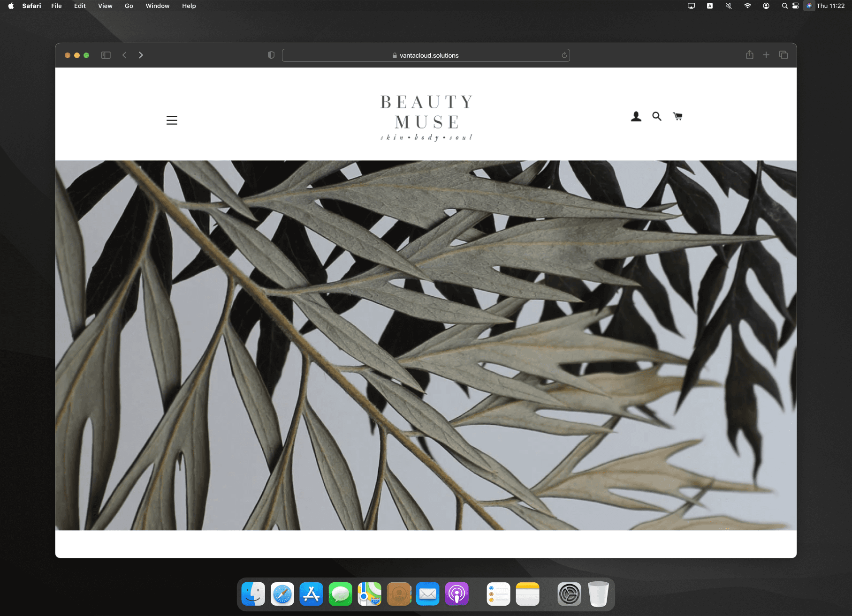Go back to the previous page
This screenshot has width=852, height=616.
pos(125,55)
